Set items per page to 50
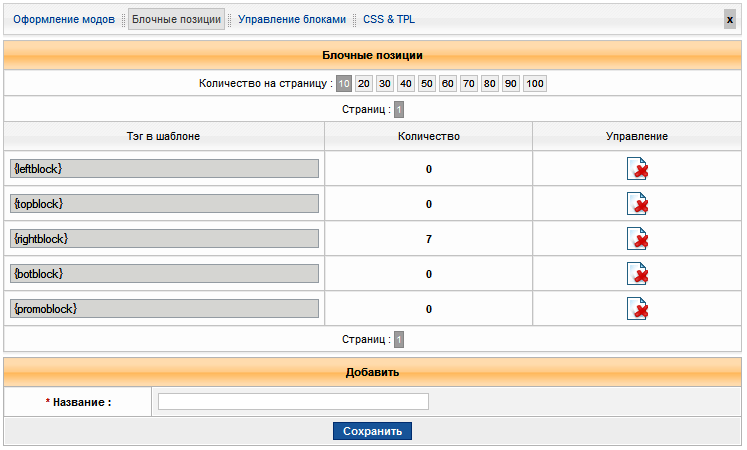 tap(427, 84)
